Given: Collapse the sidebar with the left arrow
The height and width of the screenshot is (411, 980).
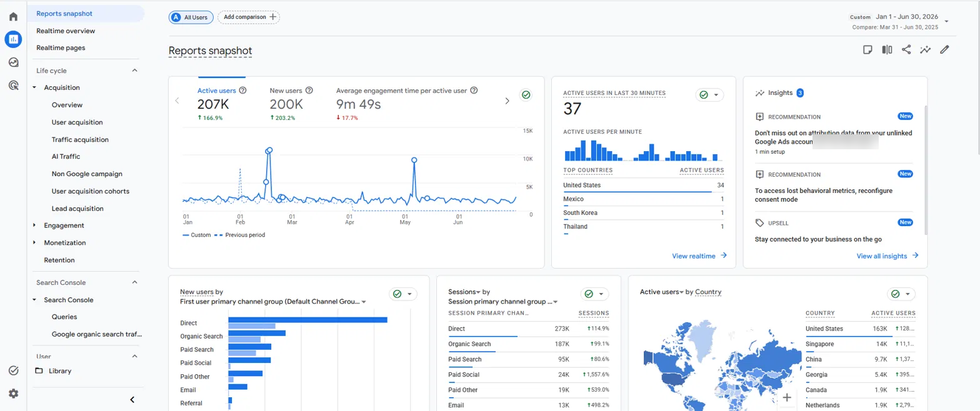Looking at the screenshot, I should (x=132, y=400).
